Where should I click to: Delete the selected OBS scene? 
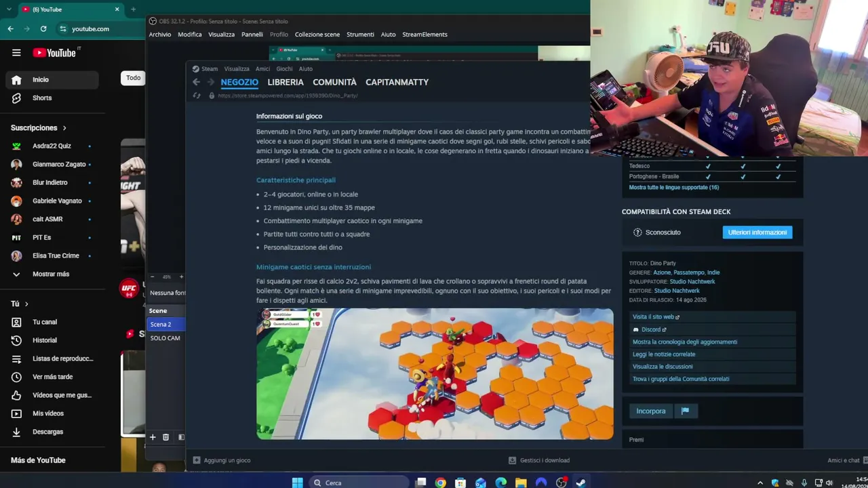click(x=165, y=437)
